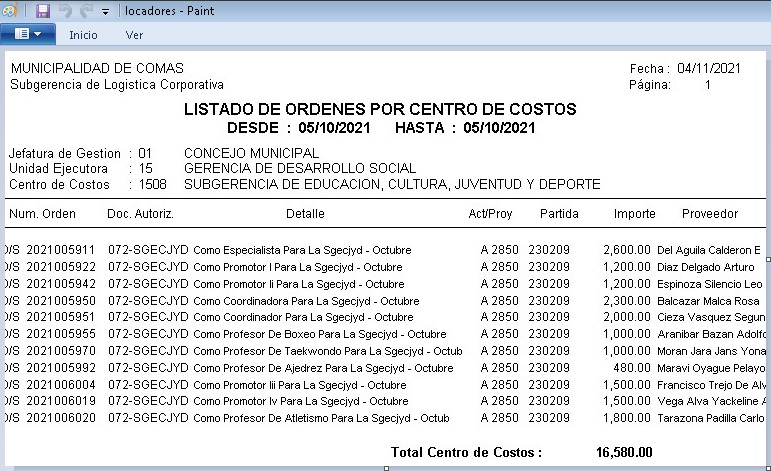This screenshot has height=471, width=771.
Task: Click the total value 16,580.00
Action: pos(624,452)
